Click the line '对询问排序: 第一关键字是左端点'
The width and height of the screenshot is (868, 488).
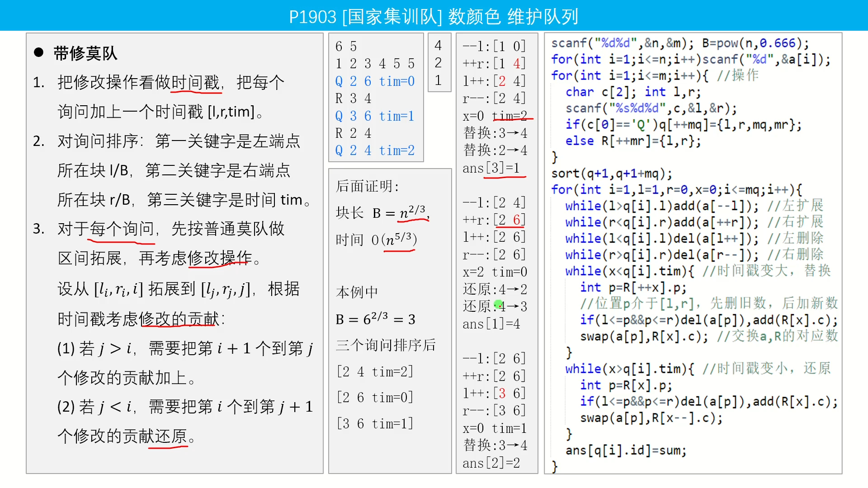[x=179, y=141]
